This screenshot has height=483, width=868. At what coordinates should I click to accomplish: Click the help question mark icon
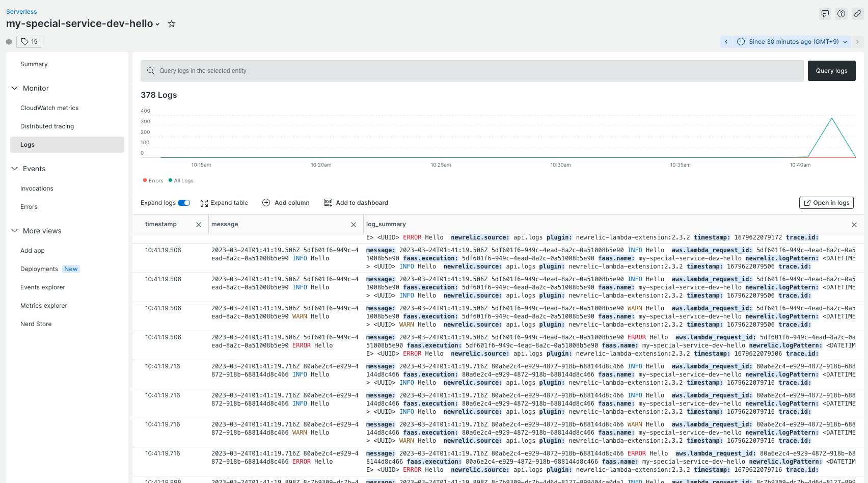(841, 13)
